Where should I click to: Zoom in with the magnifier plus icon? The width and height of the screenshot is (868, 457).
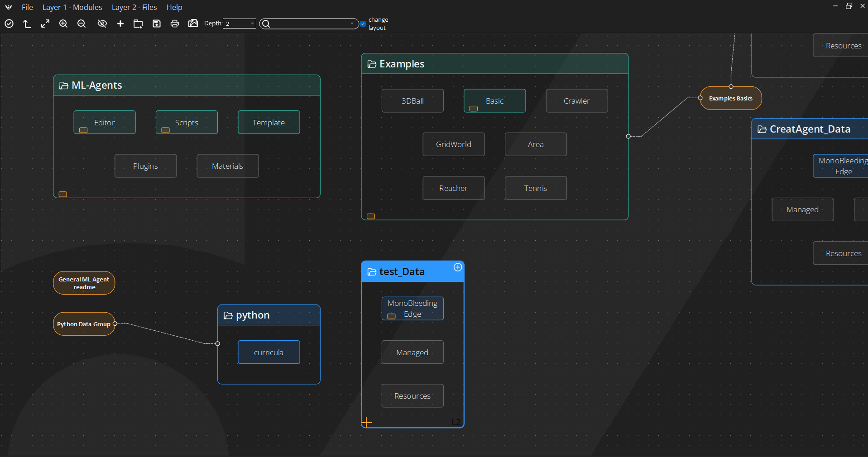63,24
